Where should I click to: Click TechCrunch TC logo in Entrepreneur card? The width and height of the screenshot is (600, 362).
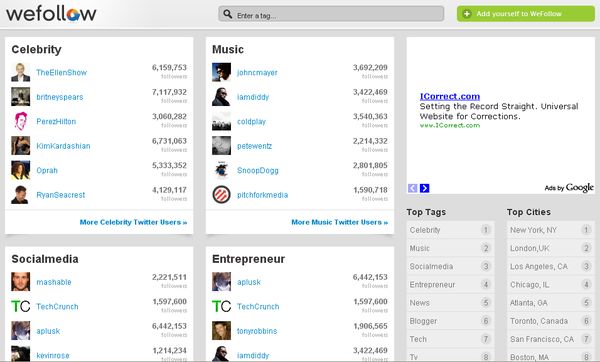[x=222, y=307]
